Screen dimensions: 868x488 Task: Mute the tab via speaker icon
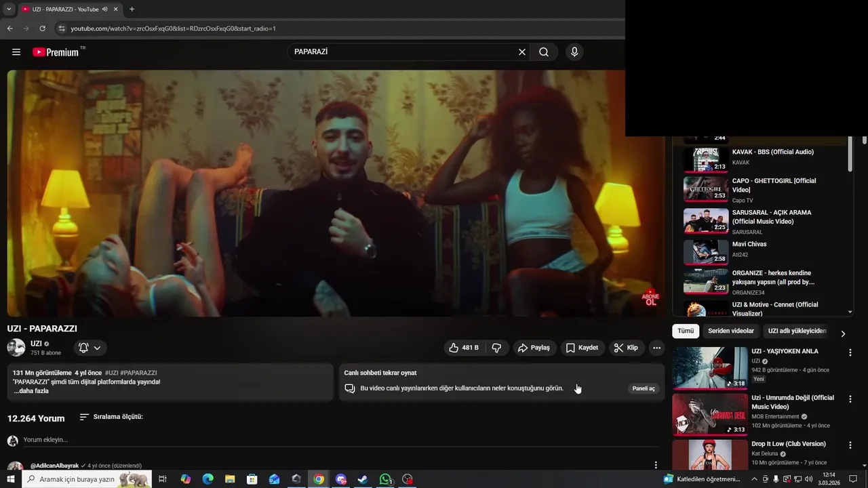pos(105,9)
